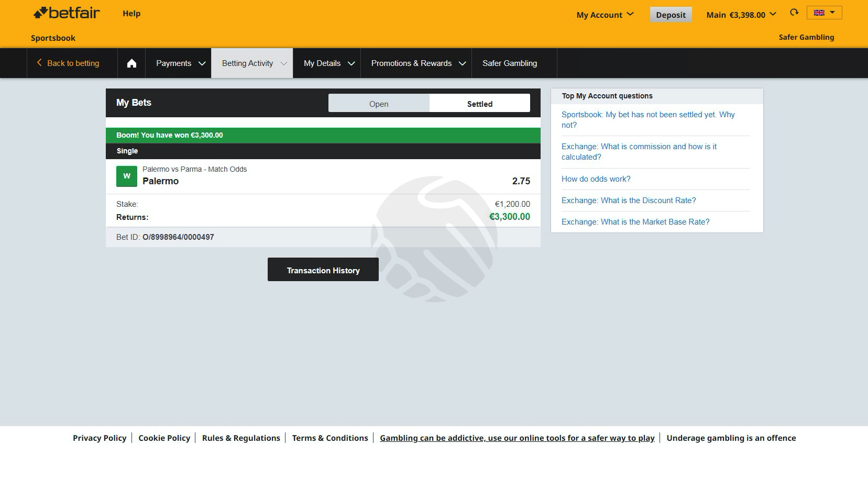Open the Rules & Regulations footer link

pyautogui.click(x=241, y=438)
